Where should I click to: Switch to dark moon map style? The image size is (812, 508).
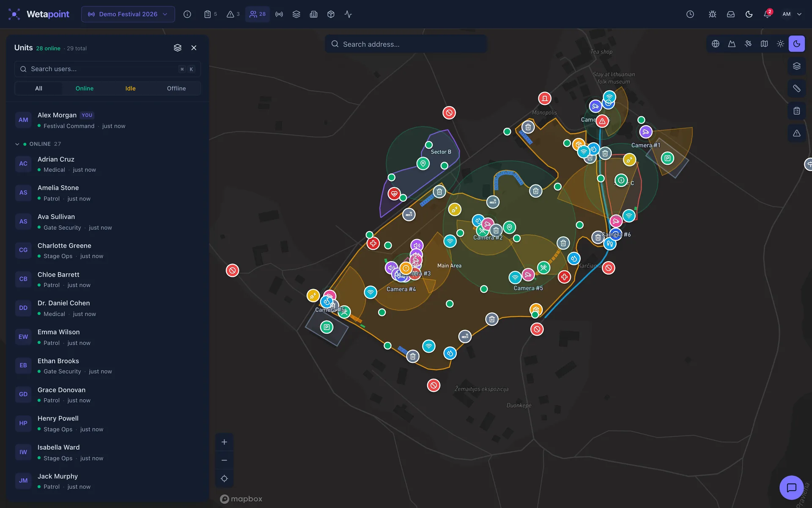coord(797,44)
